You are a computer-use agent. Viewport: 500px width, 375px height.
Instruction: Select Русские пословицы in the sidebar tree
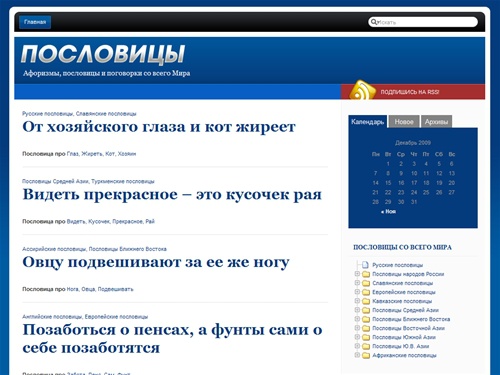pos(398,265)
